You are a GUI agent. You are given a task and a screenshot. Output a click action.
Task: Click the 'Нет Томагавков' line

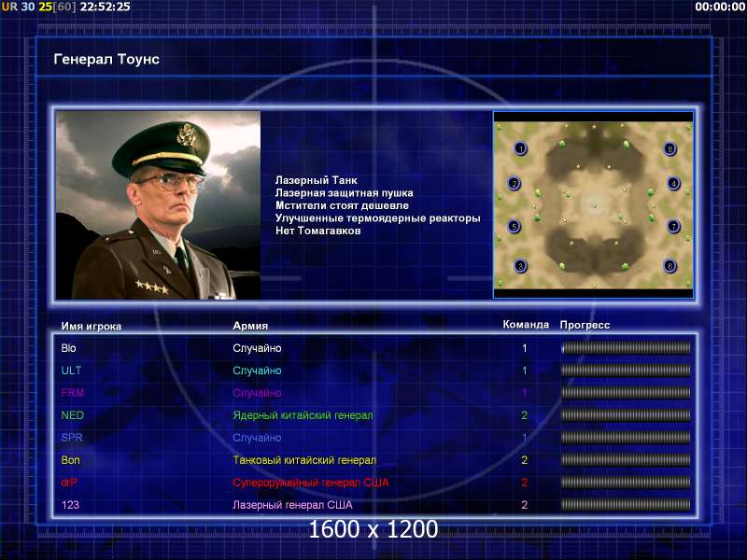pyautogui.click(x=317, y=231)
